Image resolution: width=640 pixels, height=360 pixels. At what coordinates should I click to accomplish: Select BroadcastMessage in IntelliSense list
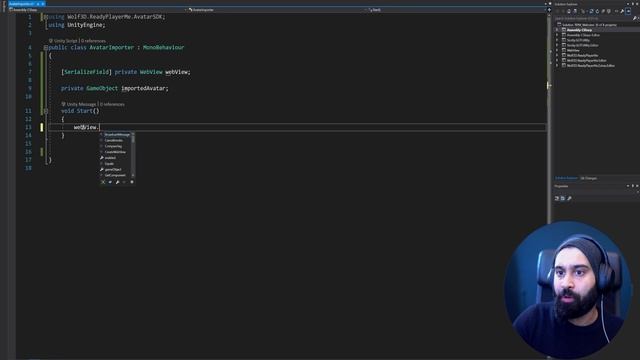click(116, 134)
